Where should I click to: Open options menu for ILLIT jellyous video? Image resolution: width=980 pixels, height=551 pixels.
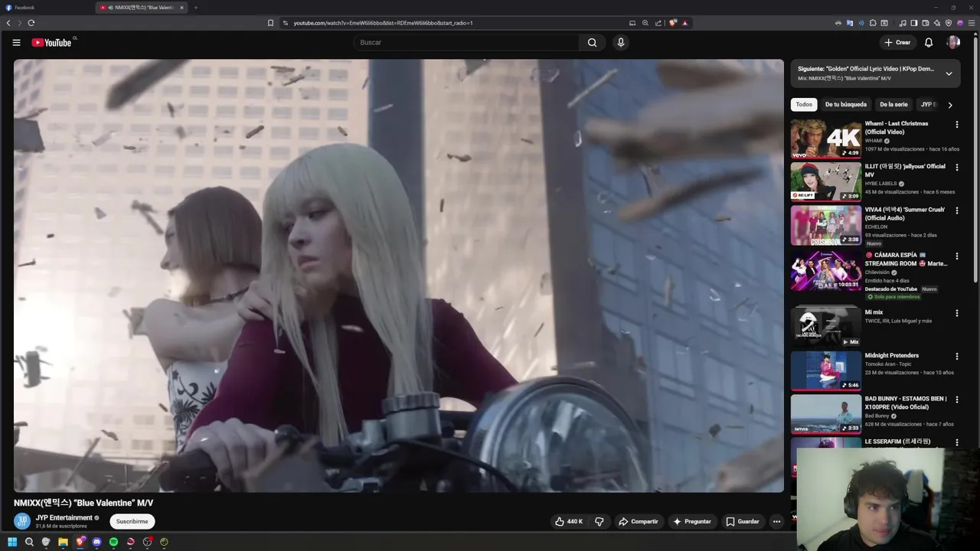[956, 168]
